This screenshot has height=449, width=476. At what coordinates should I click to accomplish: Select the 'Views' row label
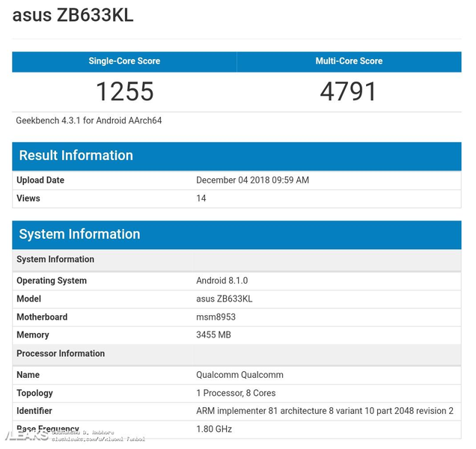click(x=28, y=198)
